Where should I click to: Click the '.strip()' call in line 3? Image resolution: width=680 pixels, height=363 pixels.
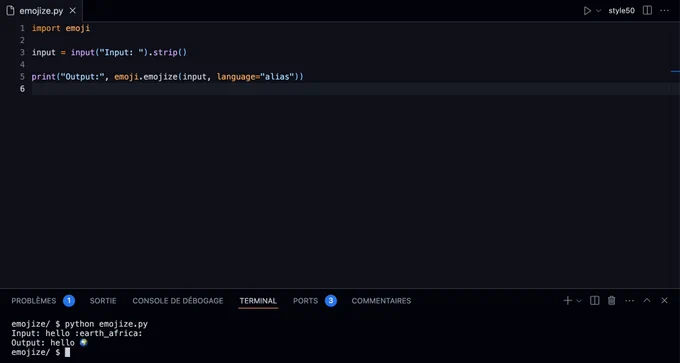167,52
